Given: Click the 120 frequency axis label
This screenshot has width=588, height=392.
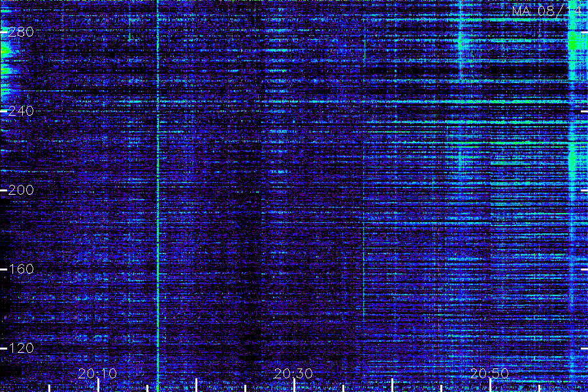Looking at the screenshot, I should point(21,348).
